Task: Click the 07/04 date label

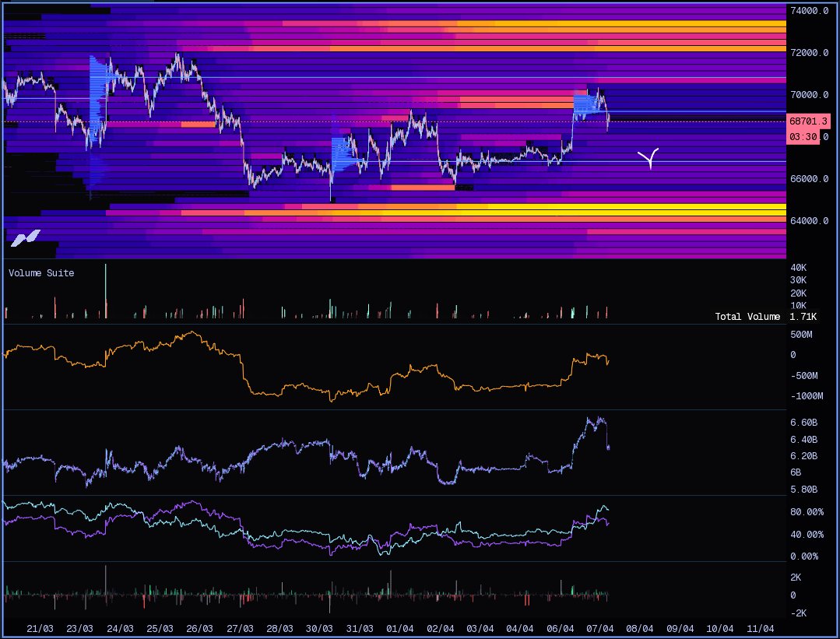Action: pos(600,629)
